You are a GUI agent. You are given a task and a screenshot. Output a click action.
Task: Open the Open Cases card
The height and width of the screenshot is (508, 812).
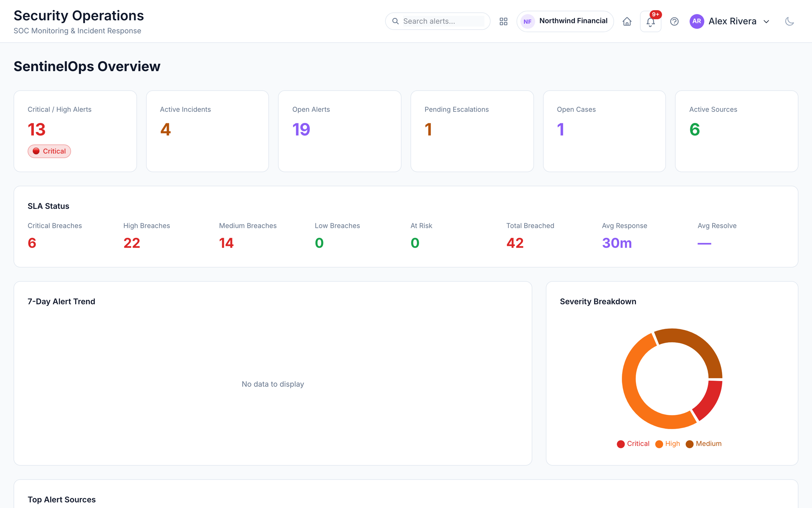point(604,131)
